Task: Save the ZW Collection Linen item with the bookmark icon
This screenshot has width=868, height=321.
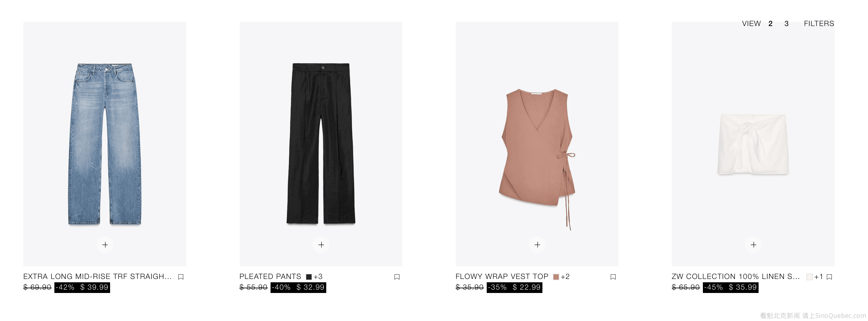Action: tap(829, 277)
